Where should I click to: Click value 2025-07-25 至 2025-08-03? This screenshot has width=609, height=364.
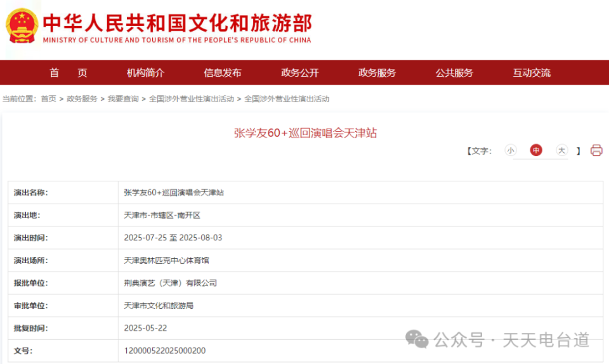173,238
